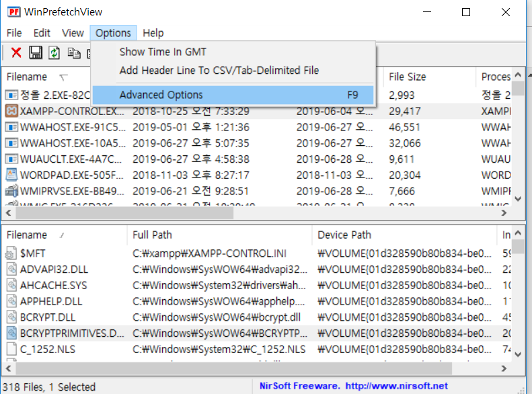This screenshot has width=532, height=394.
Task: Click the icon of WWAHOST.EXE-10A5 row
Action: (x=11, y=143)
